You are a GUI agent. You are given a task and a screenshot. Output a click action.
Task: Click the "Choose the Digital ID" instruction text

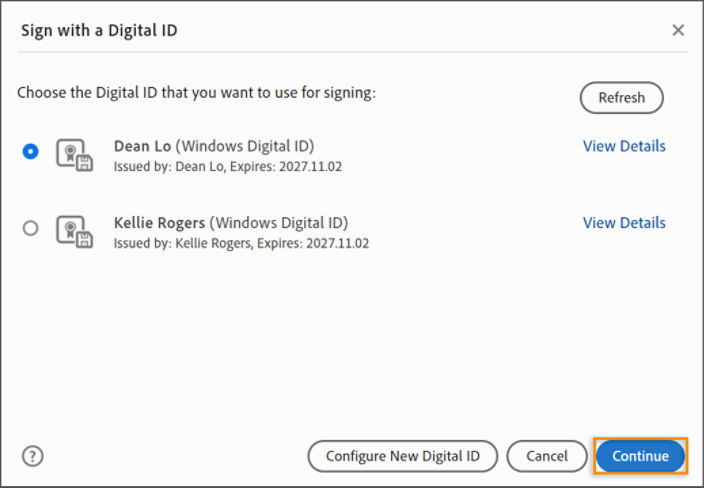tap(197, 93)
